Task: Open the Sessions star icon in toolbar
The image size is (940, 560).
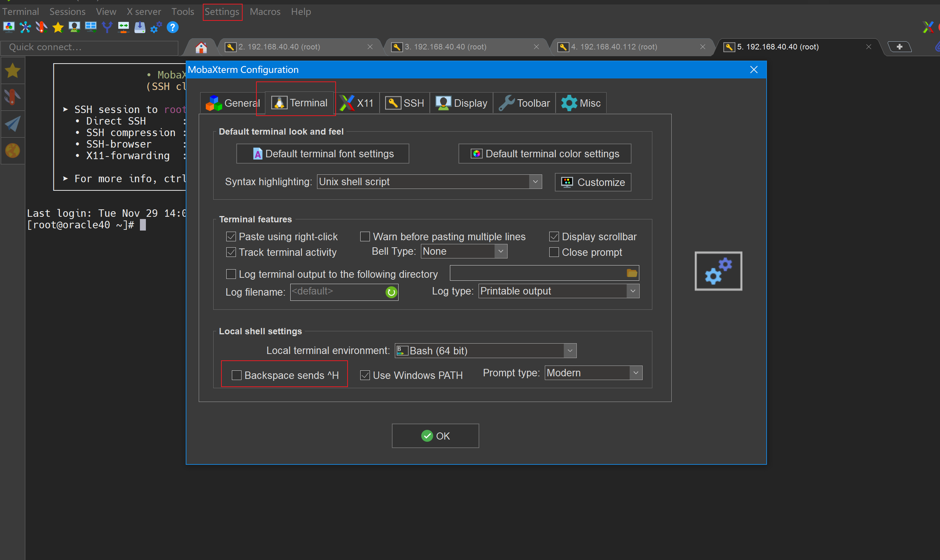Action: (58, 27)
